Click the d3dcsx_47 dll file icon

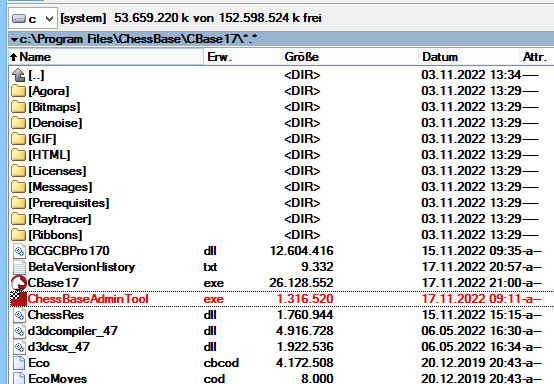(19, 347)
